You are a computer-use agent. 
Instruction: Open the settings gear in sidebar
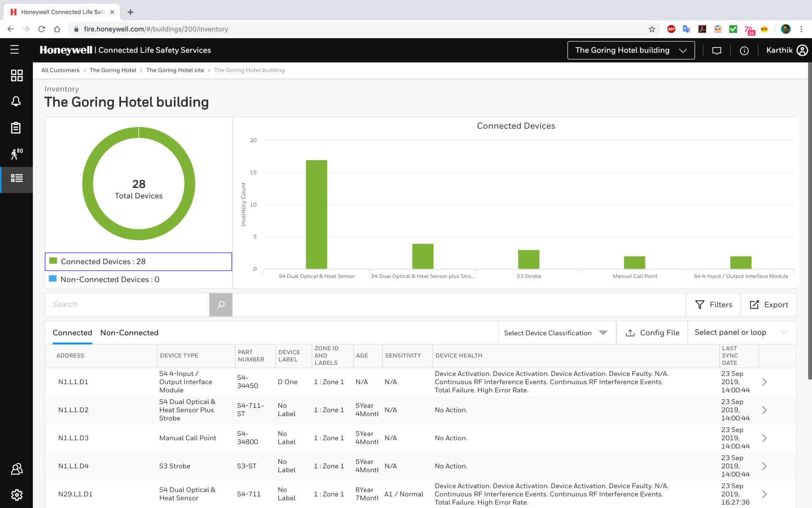16,494
